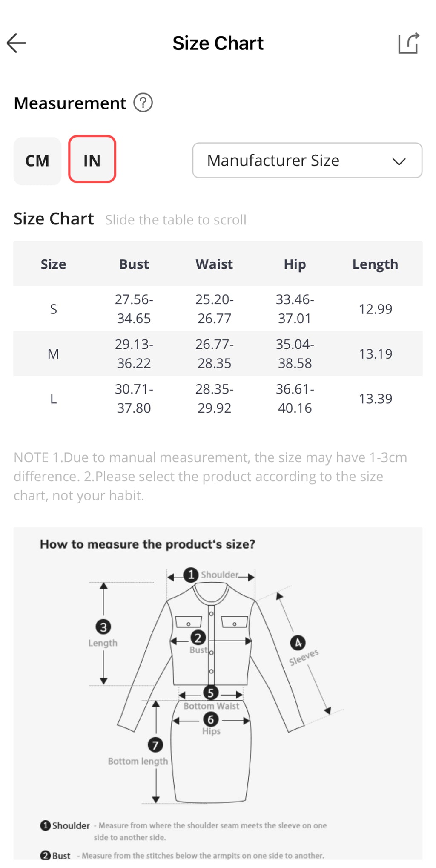This screenshot has width=436, height=868.
Task: Tap the Length number 3 marker
Action: (x=103, y=627)
